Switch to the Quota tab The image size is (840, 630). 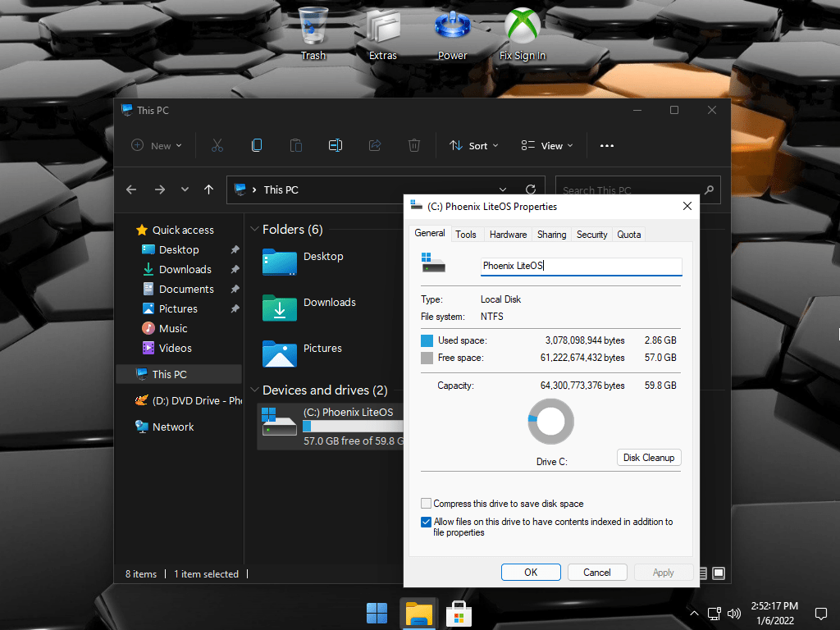[629, 234]
